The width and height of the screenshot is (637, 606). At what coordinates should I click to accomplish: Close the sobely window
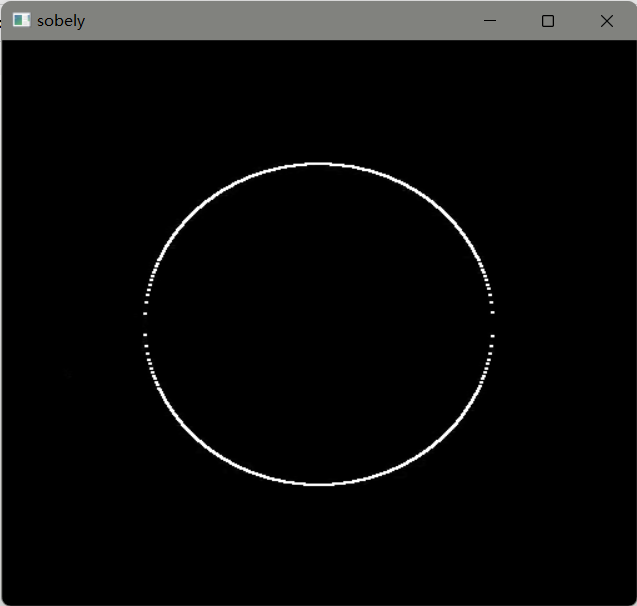[607, 21]
